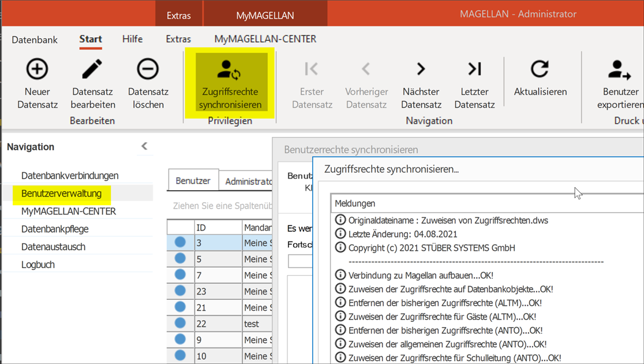Click the Neuer Datensatz plus icon
The height and width of the screenshot is (364, 644).
37,69
